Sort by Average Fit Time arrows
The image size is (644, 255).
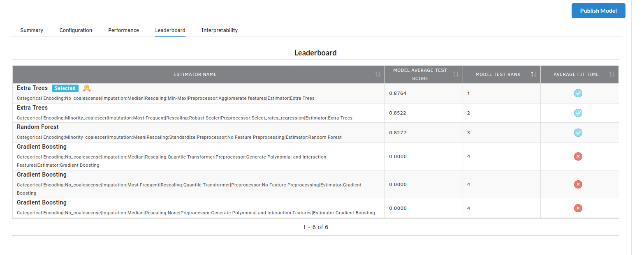(612, 74)
